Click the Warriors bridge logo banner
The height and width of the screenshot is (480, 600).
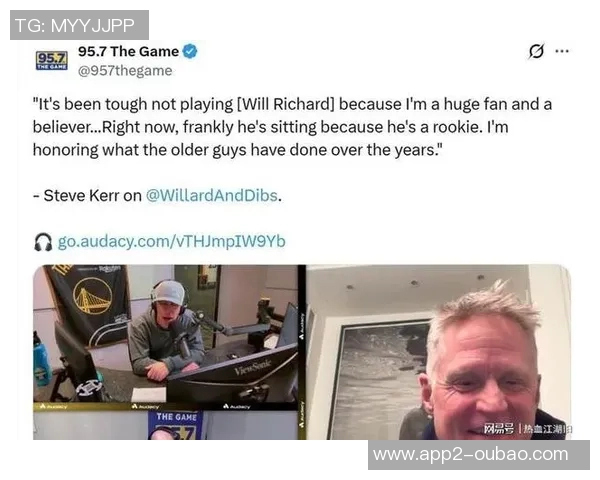[89, 300]
